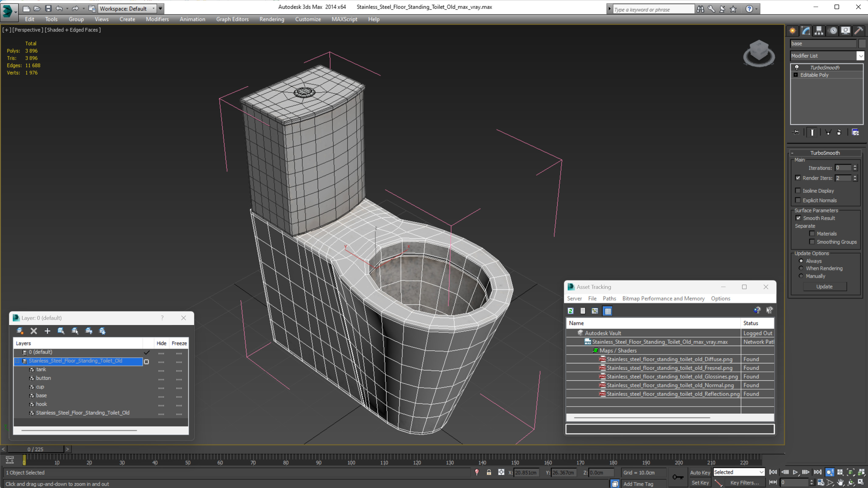Click Remove modifier trash icon

click(839, 132)
